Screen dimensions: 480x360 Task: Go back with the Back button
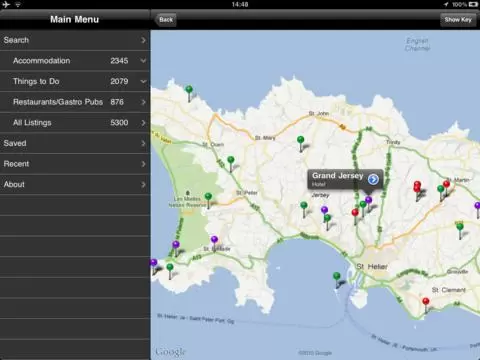pyautogui.click(x=166, y=20)
